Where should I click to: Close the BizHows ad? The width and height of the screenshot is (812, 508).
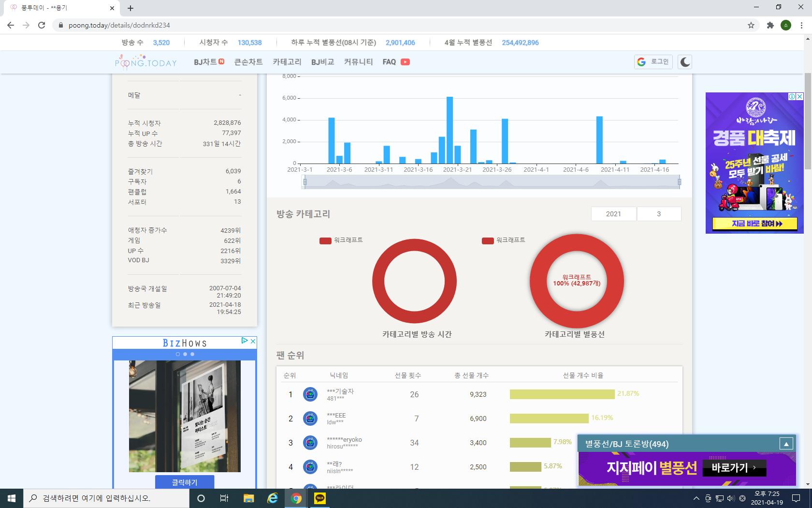point(253,341)
